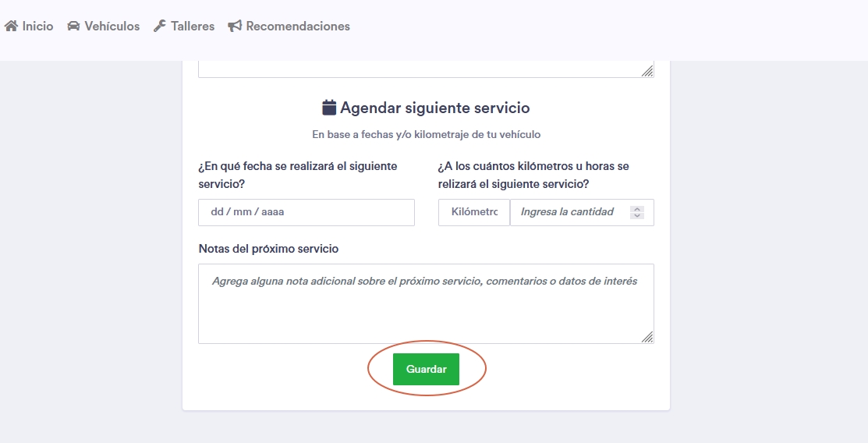
Task: Increase the quantity with the up arrow
Action: [637, 209]
